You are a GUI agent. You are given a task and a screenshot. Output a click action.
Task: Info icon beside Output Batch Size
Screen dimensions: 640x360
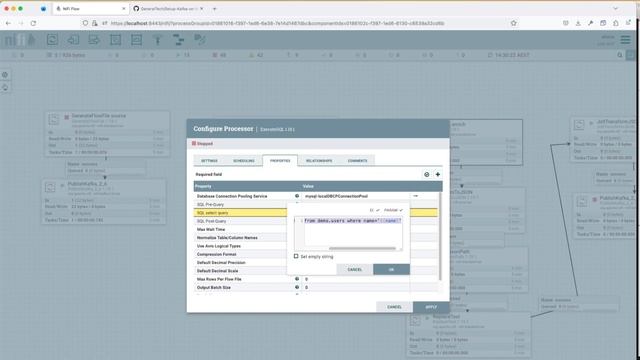pos(297,287)
